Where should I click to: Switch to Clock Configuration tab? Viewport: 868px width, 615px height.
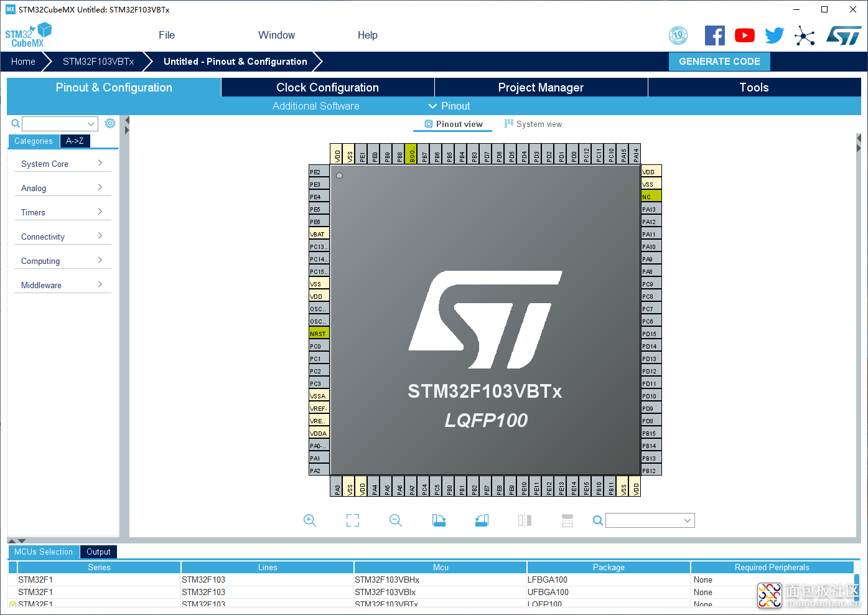click(x=327, y=87)
